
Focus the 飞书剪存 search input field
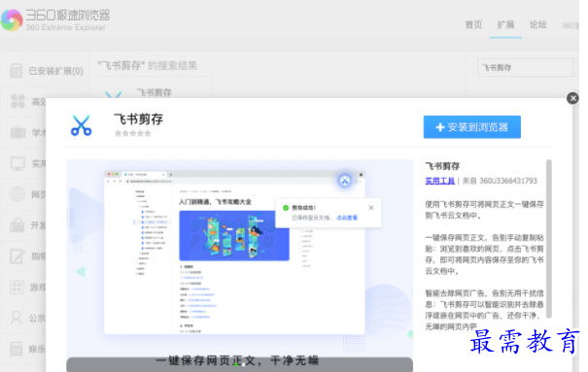coord(525,67)
